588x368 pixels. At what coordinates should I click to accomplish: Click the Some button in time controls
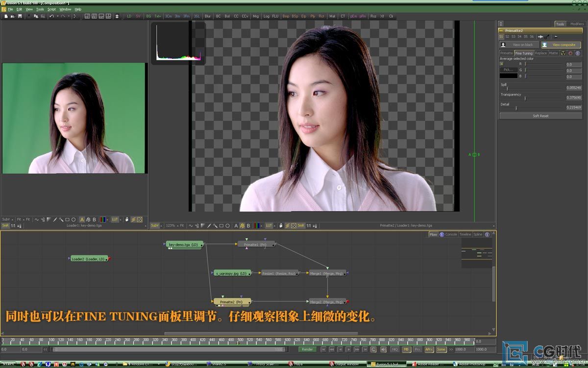click(441, 349)
